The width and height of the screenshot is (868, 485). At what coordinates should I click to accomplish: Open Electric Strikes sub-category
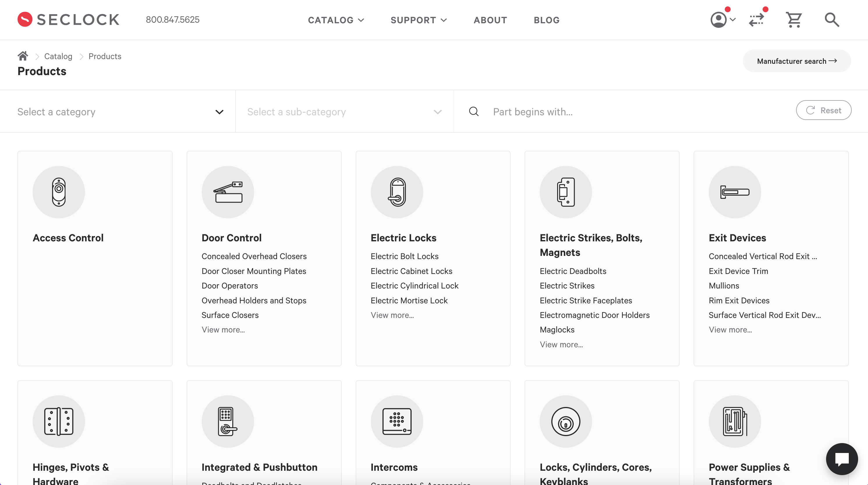pos(567,286)
